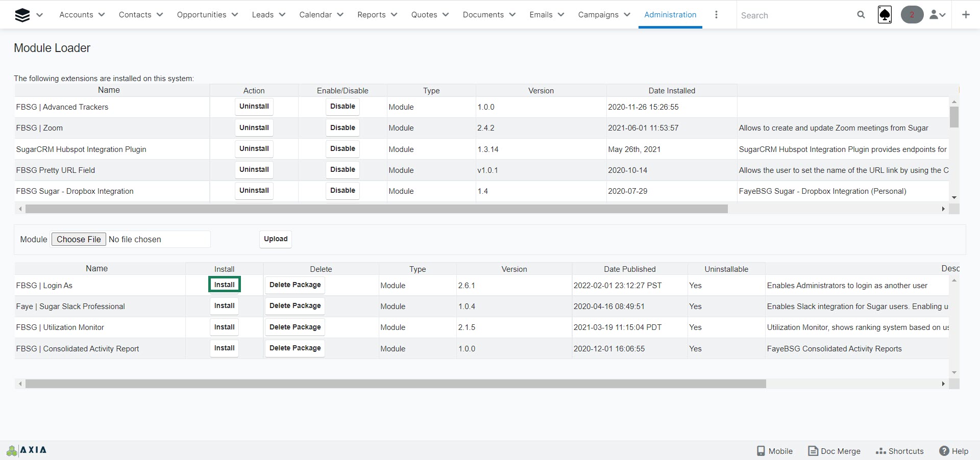Screen dimensions: 980x460
Task: Open the three-dot more modules menu
Action: coord(716,15)
